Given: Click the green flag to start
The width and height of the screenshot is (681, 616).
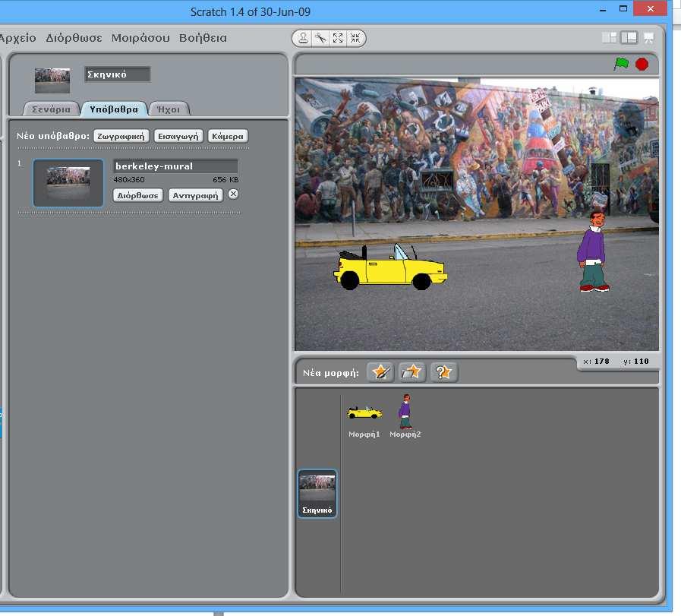Looking at the screenshot, I should [621, 64].
